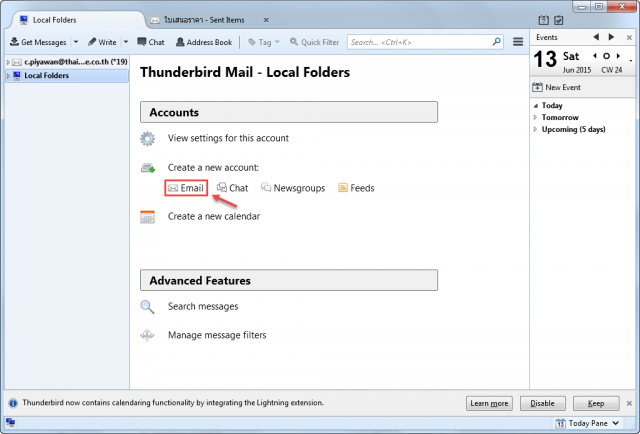Open the Address Book
Screen dimensions: 640x434
204,42
